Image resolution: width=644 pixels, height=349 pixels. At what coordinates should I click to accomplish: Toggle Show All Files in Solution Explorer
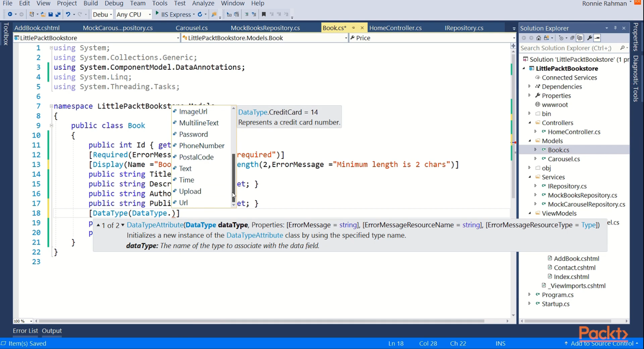tap(579, 38)
